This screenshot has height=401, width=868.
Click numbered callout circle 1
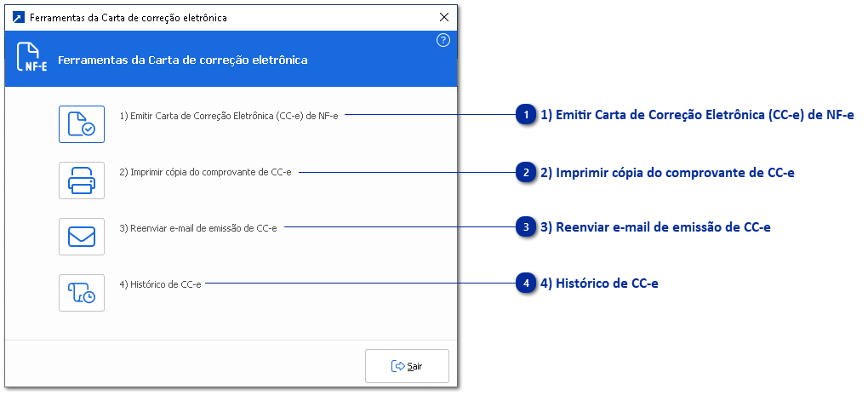click(x=527, y=115)
